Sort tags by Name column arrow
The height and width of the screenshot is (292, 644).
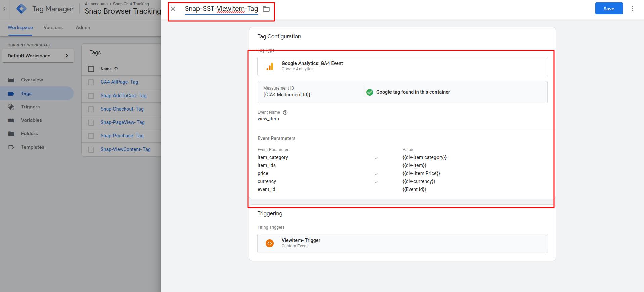[x=116, y=69]
